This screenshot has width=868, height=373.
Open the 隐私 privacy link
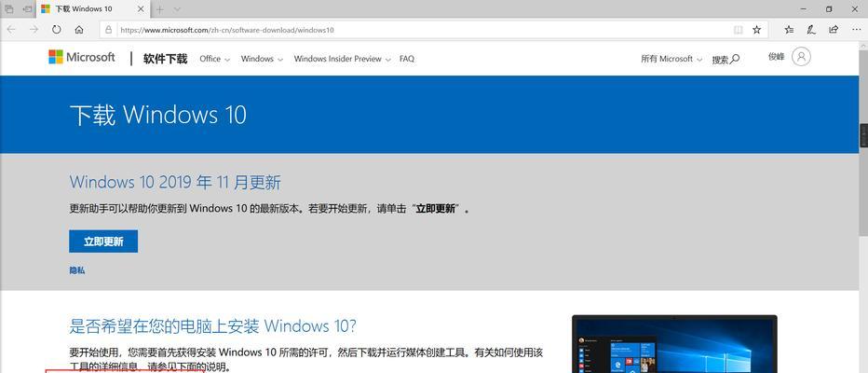click(x=77, y=270)
